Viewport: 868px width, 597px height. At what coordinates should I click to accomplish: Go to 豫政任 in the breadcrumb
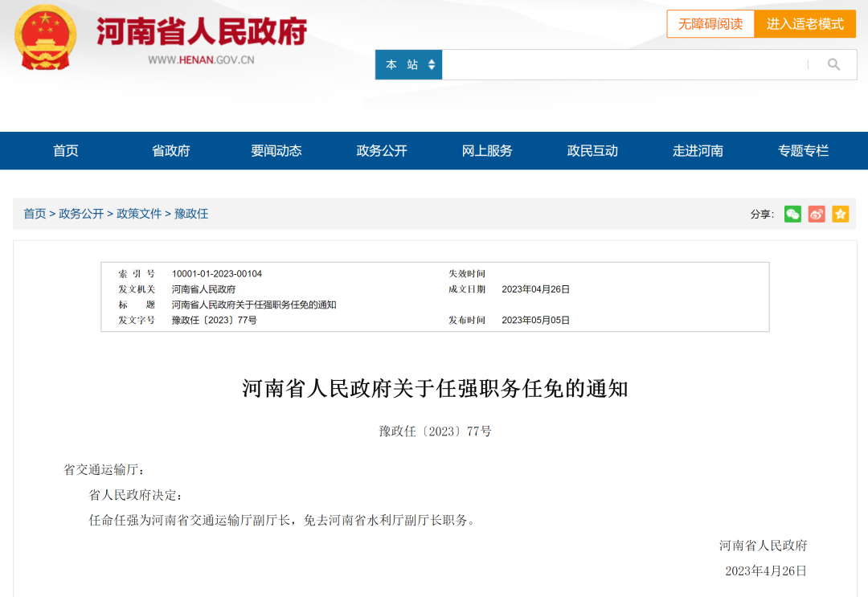pyautogui.click(x=191, y=214)
